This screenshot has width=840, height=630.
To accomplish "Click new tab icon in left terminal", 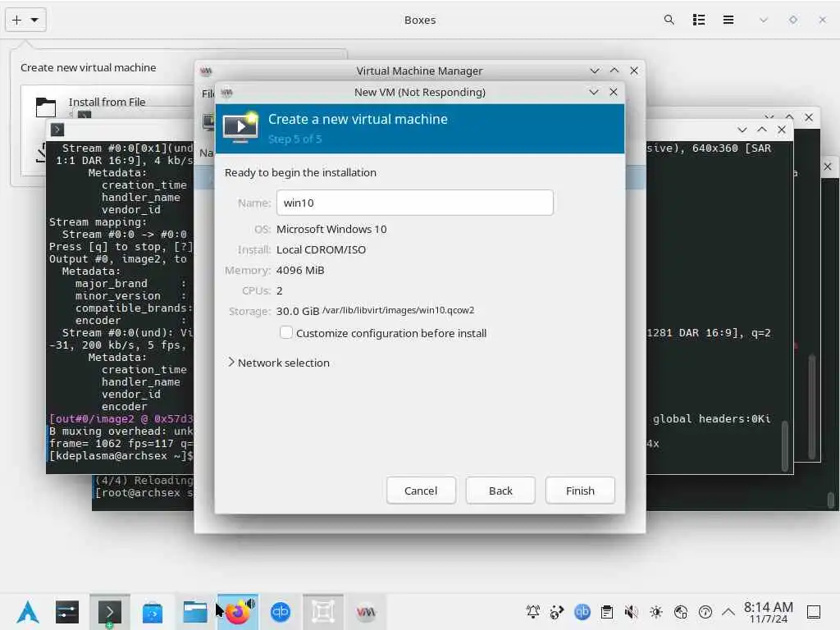I will pos(57,130).
